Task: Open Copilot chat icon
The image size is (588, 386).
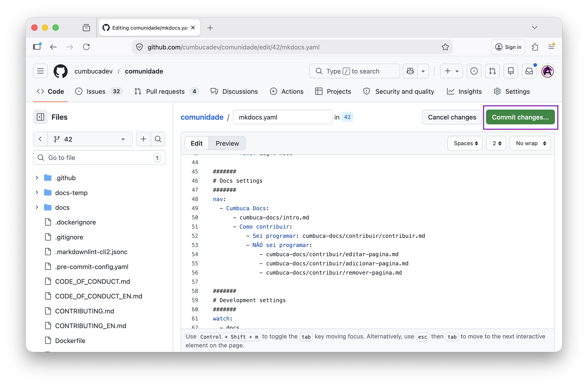Action: tap(410, 71)
